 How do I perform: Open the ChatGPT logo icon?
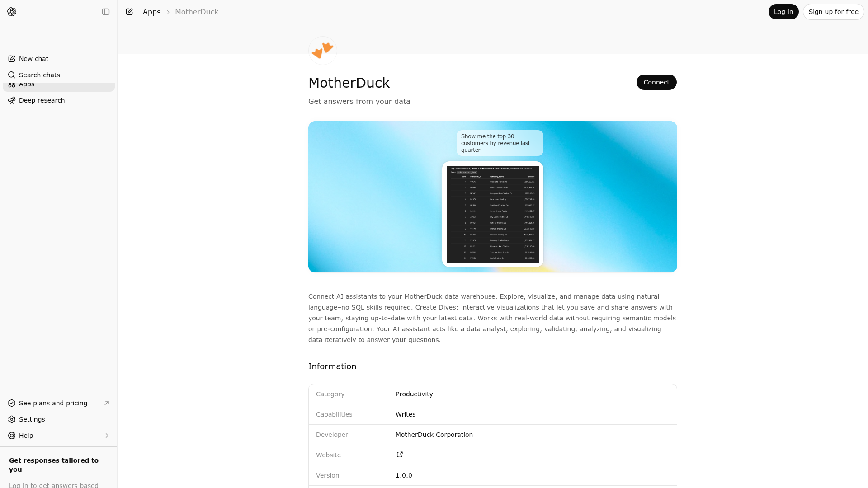tap(12, 12)
